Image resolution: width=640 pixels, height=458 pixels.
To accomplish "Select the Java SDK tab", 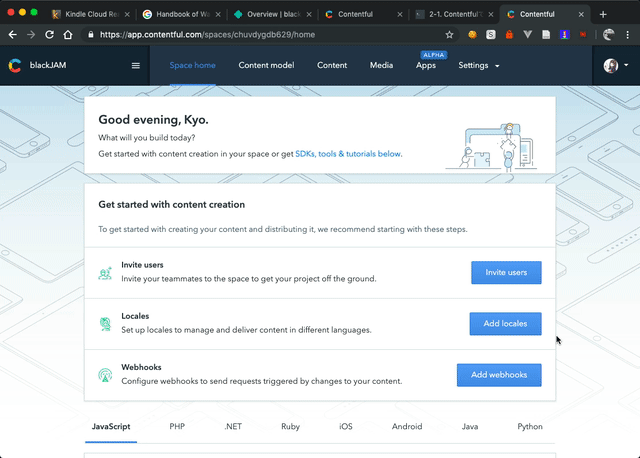I will coord(470,427).
